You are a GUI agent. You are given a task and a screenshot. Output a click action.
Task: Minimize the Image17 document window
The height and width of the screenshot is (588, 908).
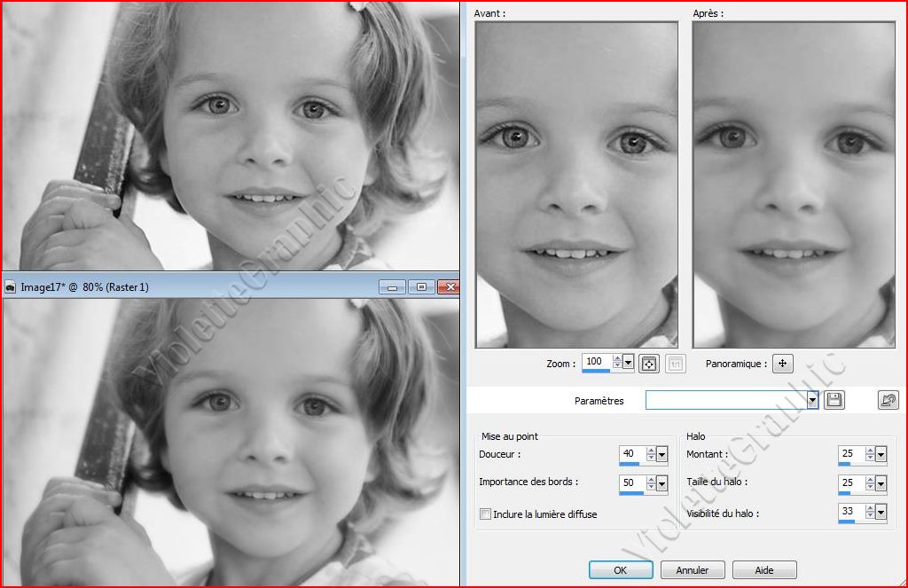393,287
